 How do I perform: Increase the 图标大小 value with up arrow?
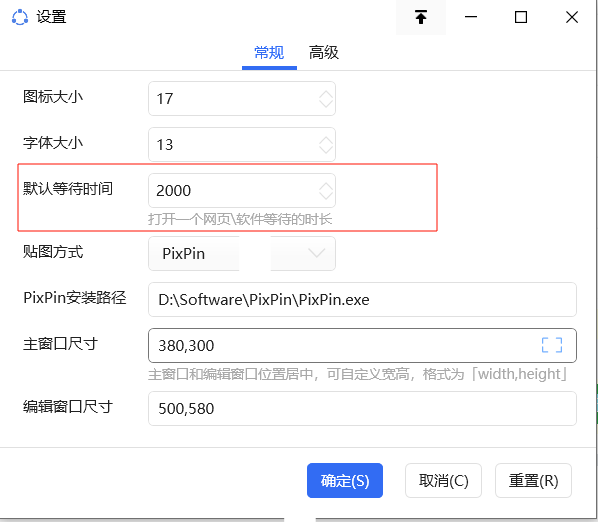click(x=326, y=95)
